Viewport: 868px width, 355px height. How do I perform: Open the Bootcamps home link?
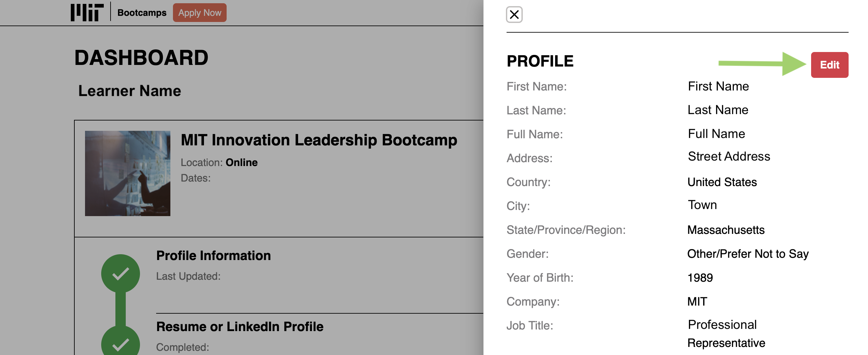tap(142, 13)
